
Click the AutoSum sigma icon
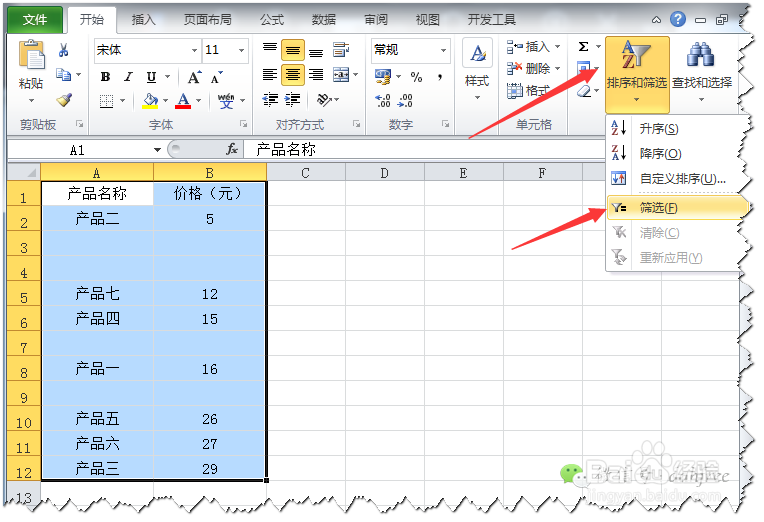583,47
